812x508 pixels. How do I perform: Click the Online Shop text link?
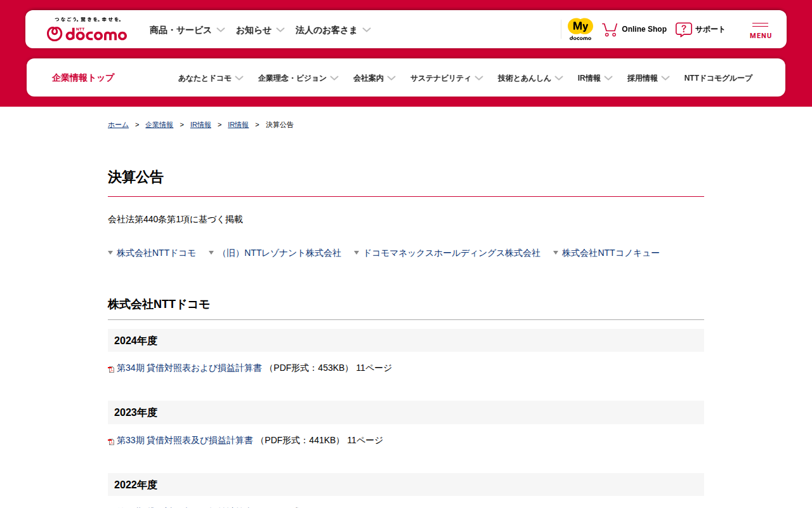pos(644,29)
